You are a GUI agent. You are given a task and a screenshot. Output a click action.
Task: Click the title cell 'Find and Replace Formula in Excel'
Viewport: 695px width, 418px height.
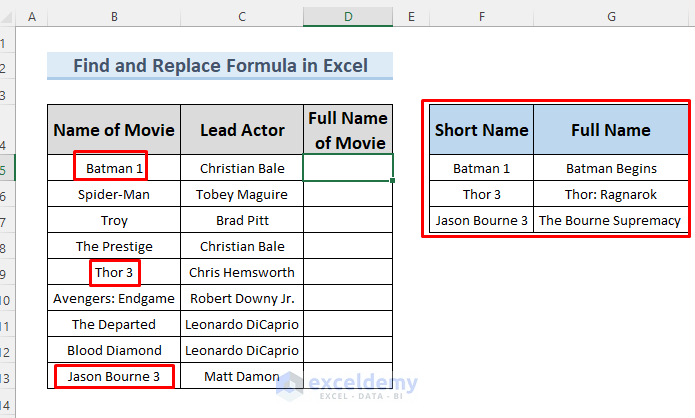coord(220,67)
